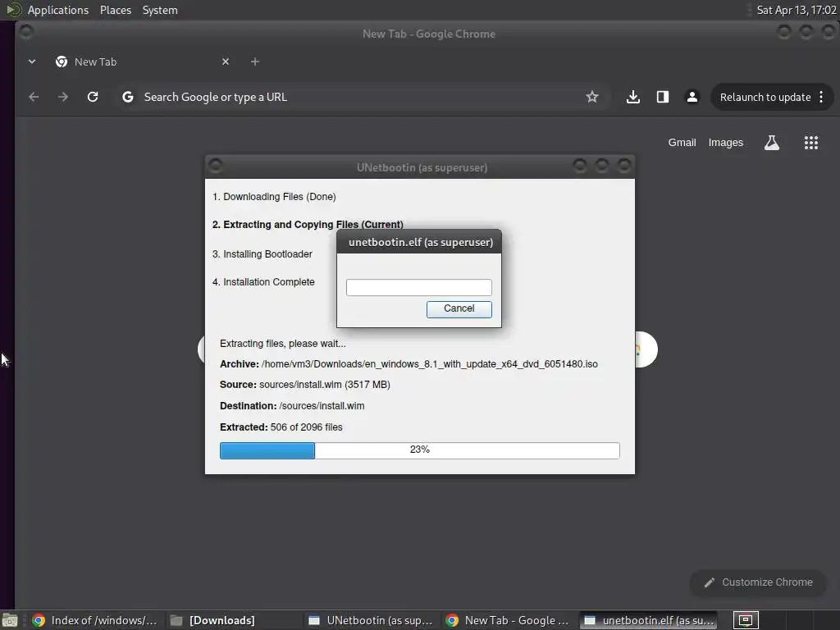Viewport: 840px width, 630px height.
Task: Reload the page in Chrome
Action: [93, 97]
